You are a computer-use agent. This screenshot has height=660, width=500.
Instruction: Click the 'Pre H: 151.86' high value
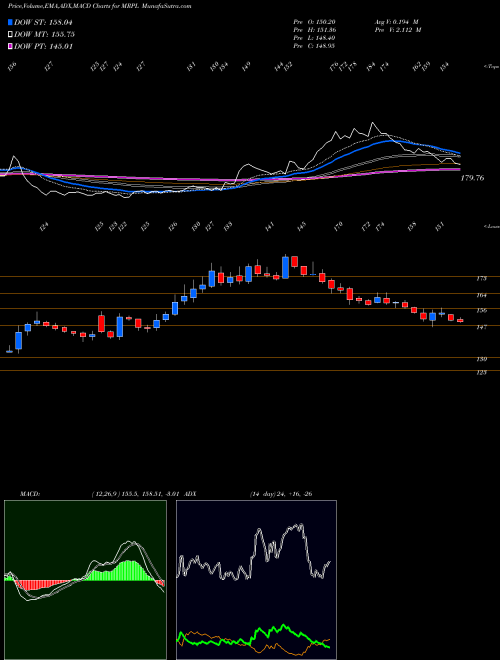click(x=314, y=30)
